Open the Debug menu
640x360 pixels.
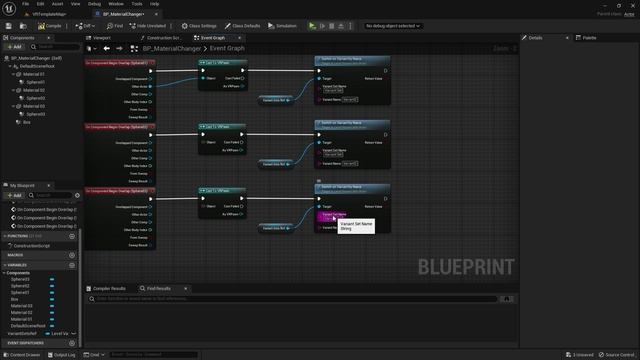tap(94, 4)
